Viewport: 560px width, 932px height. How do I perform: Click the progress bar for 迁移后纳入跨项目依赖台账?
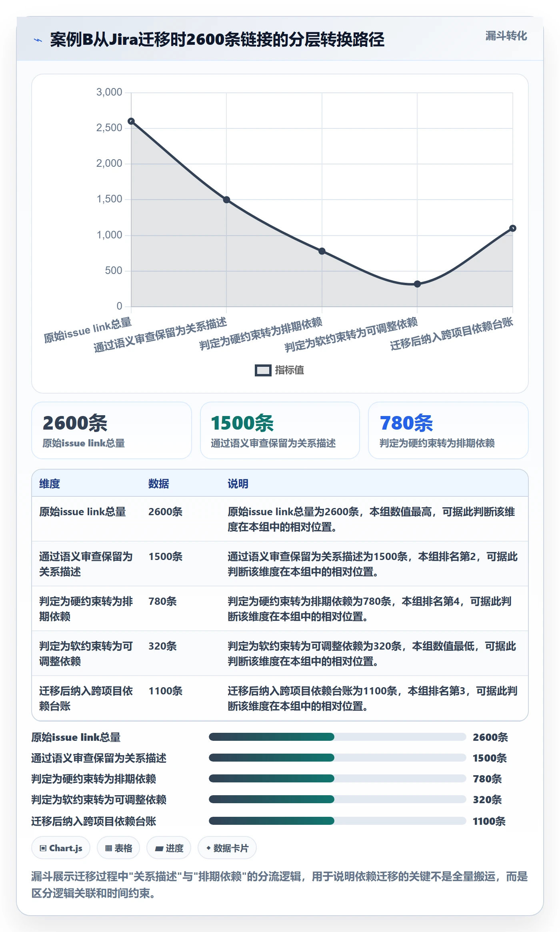(x=337, y=821)
